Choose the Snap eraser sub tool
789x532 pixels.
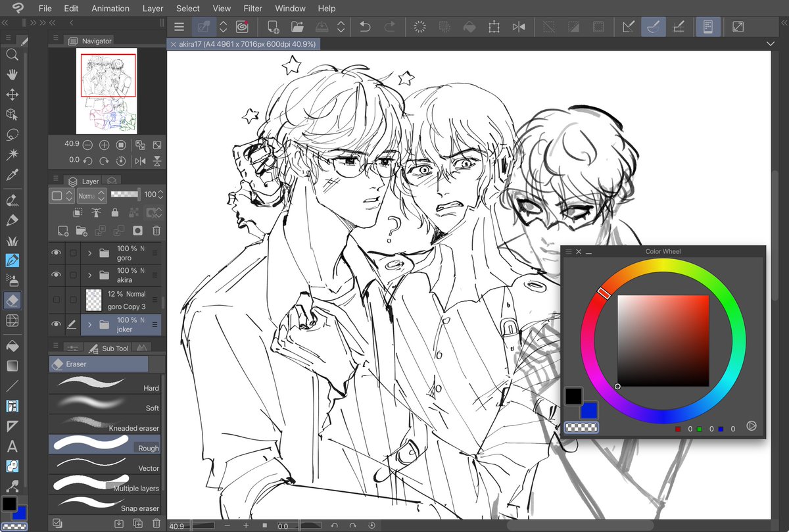tap(105, 503)
